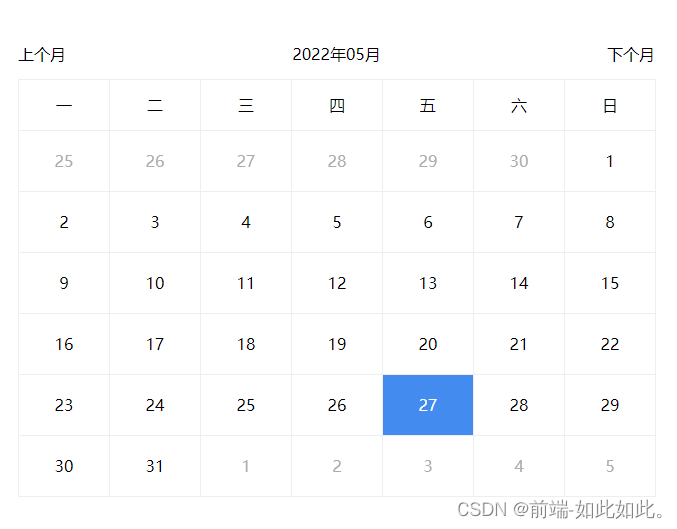This screenshot has height=529, width=677.
Task: Click the 三 weekday header
Action: click(x=246, y=105)
